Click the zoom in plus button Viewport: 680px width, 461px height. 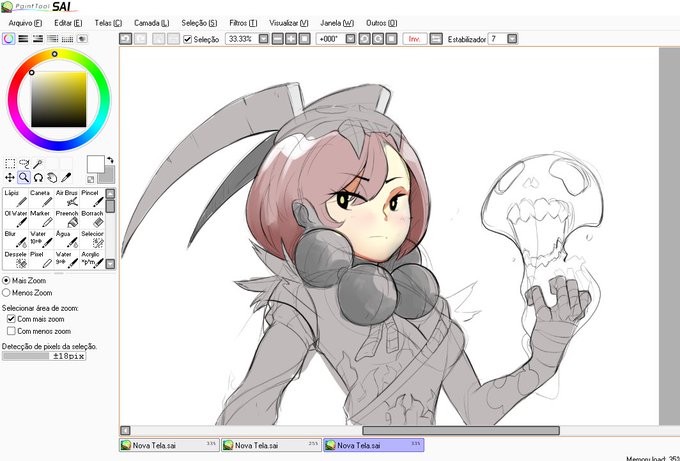(x=291, y=39)
